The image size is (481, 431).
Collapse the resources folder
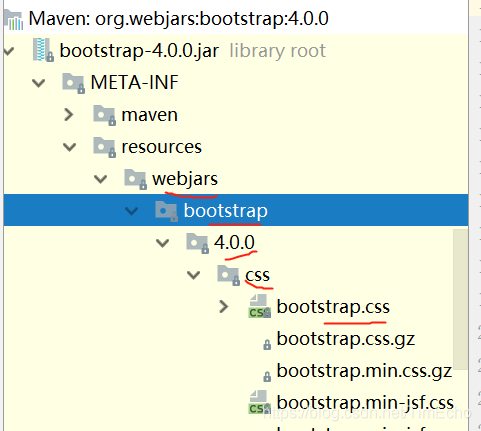70,147
